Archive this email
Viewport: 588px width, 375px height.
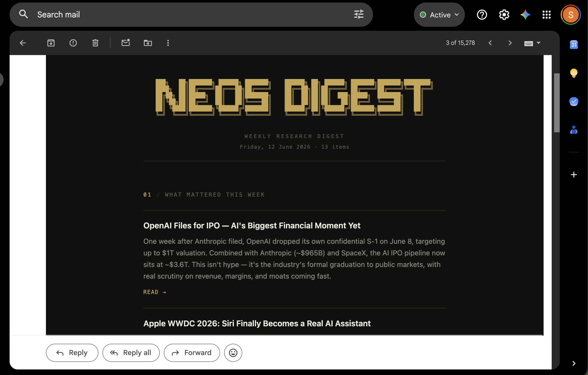coord(51,43)
